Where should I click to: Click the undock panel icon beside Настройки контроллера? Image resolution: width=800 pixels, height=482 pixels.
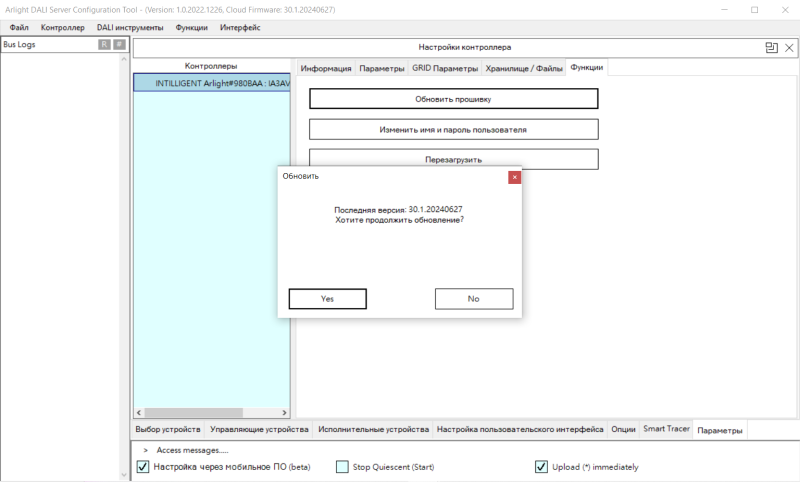click(771, 47)
